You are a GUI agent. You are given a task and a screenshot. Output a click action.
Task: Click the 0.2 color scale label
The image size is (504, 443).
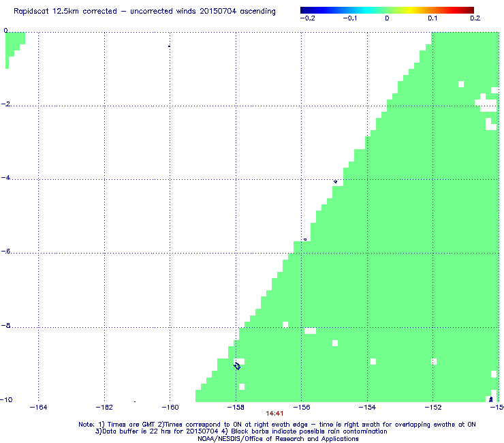point(475,18)
